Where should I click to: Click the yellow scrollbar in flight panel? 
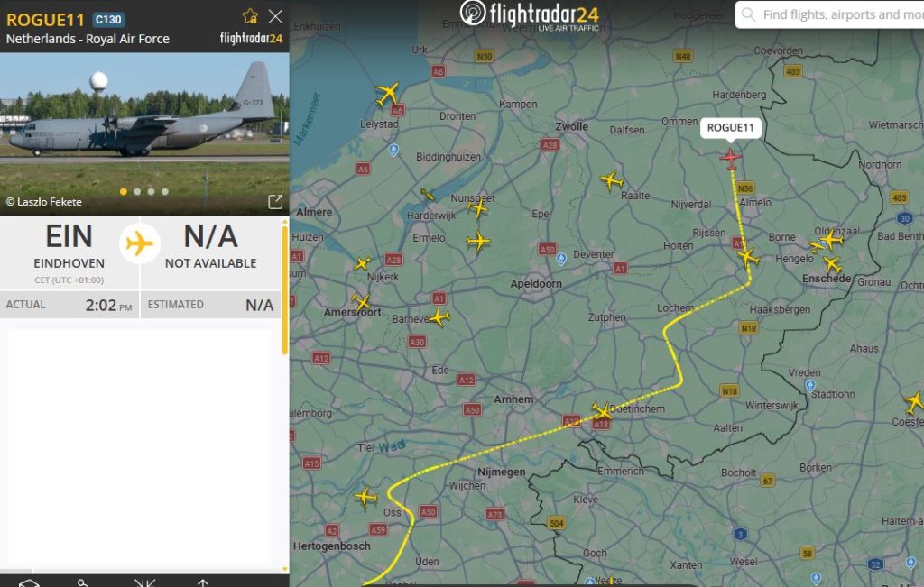pos(285,289)
